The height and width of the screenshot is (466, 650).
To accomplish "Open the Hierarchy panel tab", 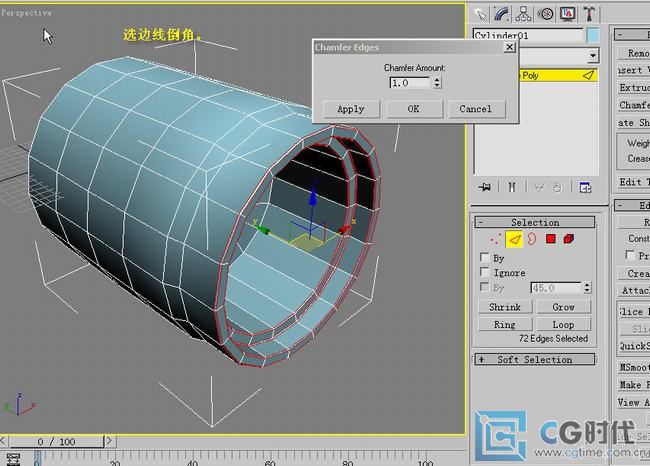I will [524, 15].
